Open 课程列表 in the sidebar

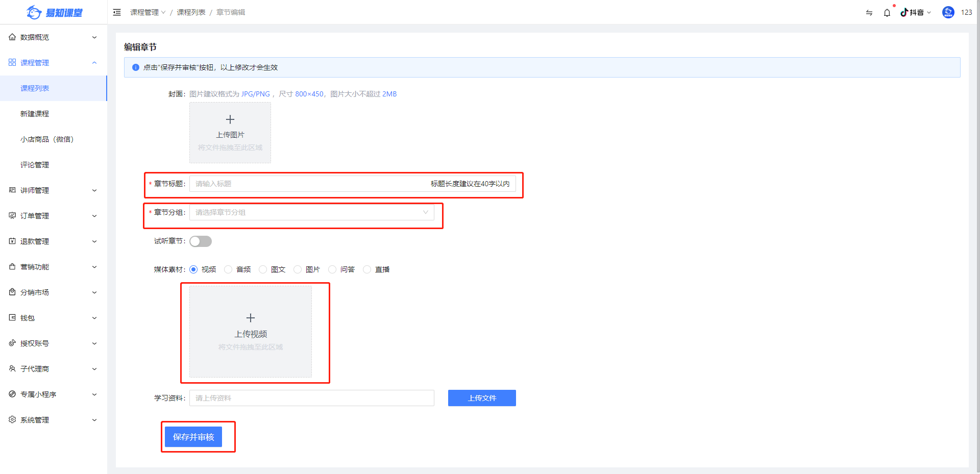53,88
